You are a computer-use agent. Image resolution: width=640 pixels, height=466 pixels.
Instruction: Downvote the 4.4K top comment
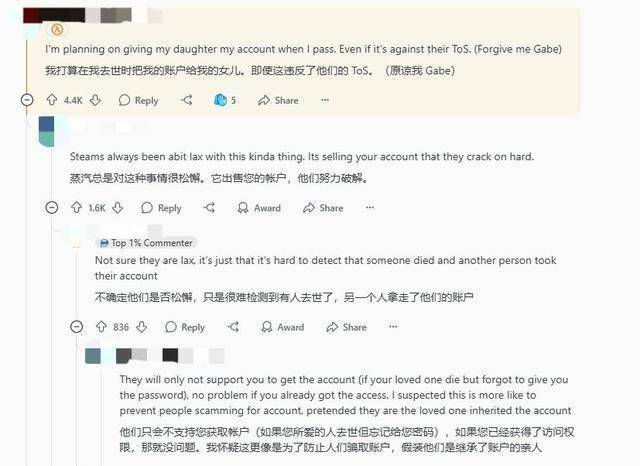pos(95,100)
